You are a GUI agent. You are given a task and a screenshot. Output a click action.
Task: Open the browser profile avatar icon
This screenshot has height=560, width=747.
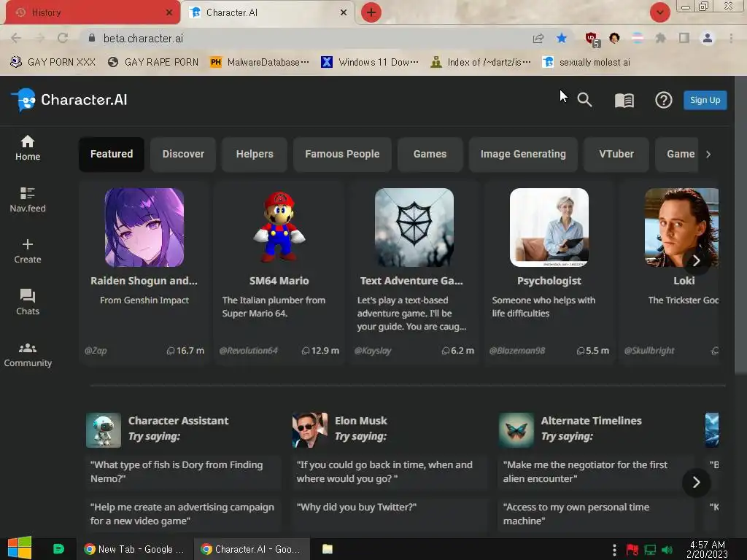pyautogui.click(x=708, y=38)
